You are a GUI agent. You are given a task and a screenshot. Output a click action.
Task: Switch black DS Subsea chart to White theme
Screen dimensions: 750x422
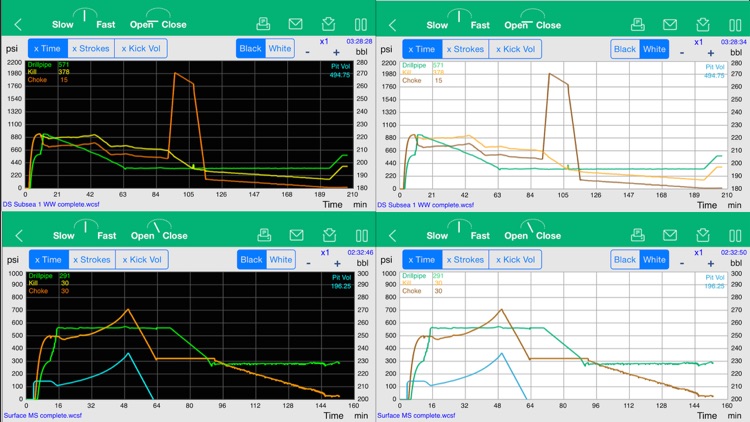click(280, 48)
